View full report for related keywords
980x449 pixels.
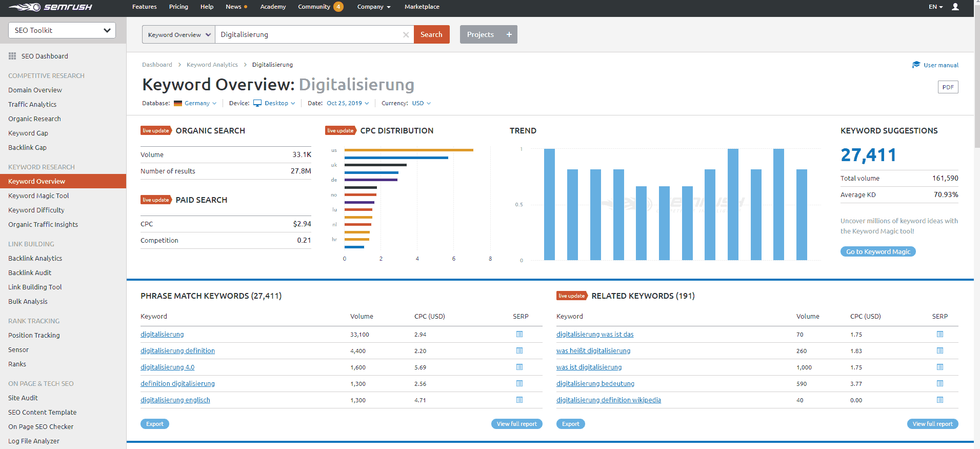click(x=932, y=424)
